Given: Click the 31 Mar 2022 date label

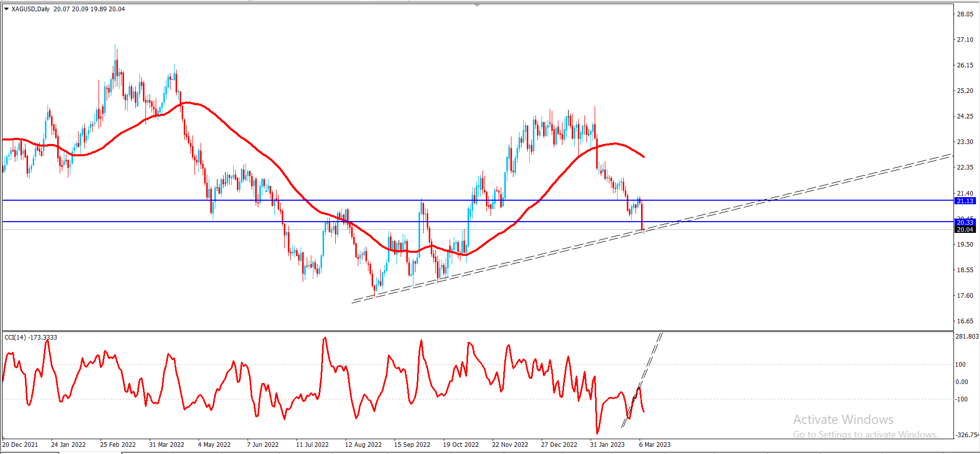Looking at the screenshot, I should click(166, 444).
